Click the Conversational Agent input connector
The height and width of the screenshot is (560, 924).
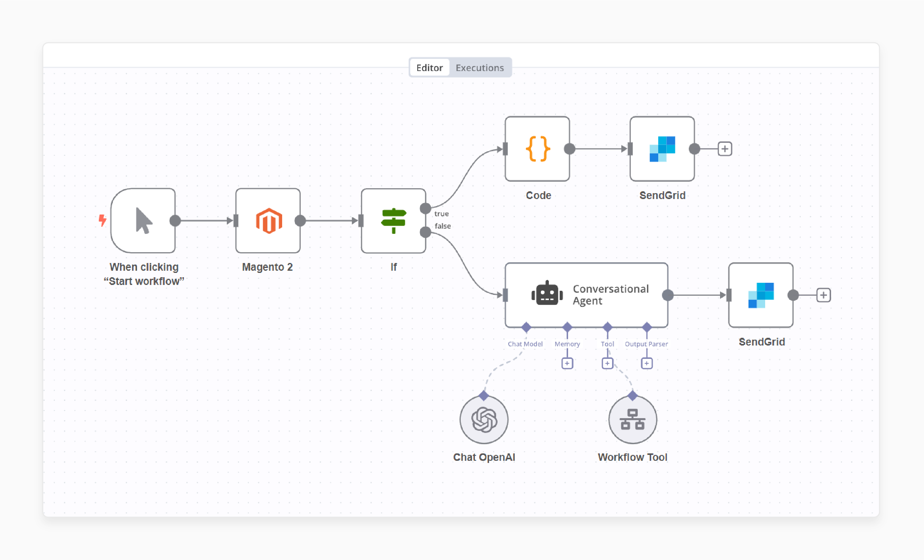505,295
